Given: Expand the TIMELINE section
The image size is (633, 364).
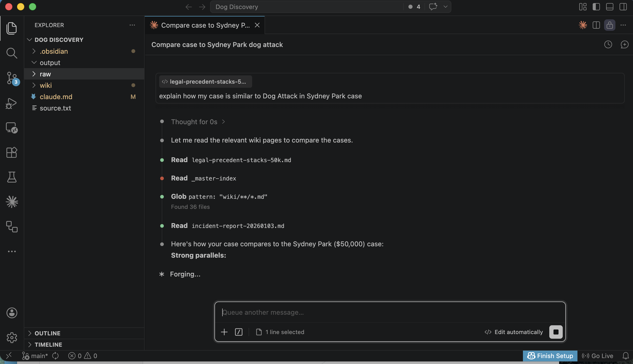Looking at the screenshot, I should [x=84, y=345].
